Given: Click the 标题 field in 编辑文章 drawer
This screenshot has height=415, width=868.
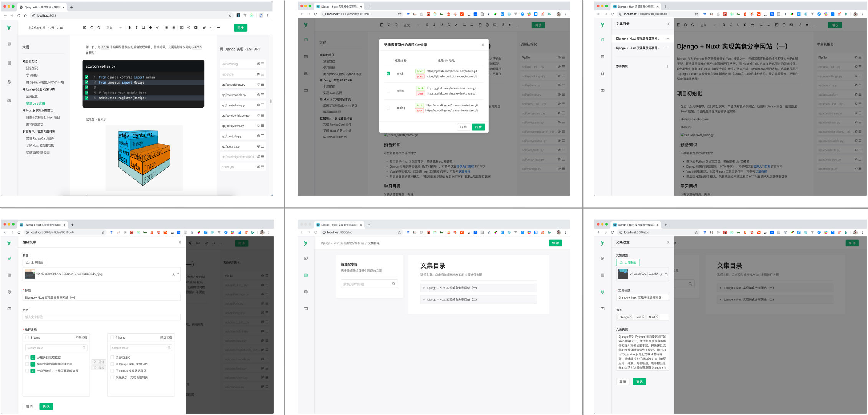Looking at the screenshot, I should [x=102, y=297].
